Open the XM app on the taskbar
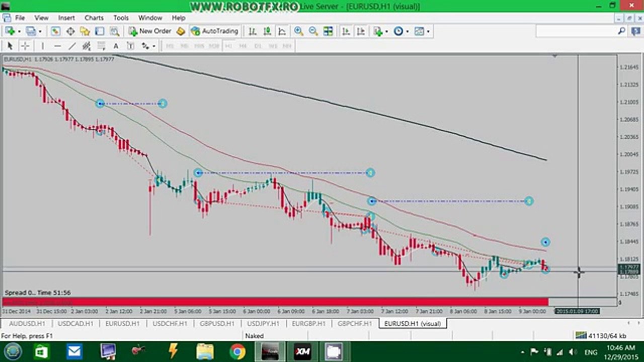The height and width of the screenshot is (362, 644). (x=302, y=351)
